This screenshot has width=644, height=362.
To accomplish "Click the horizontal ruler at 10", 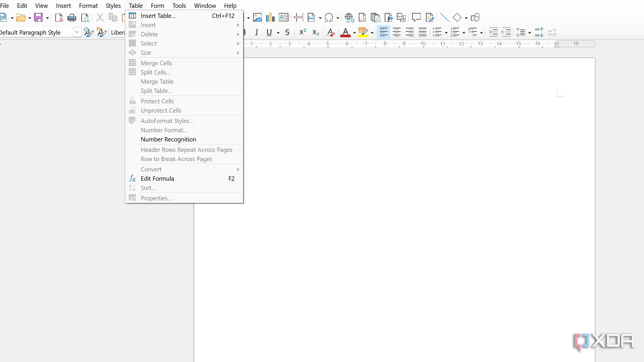I will tap(423, 44).
